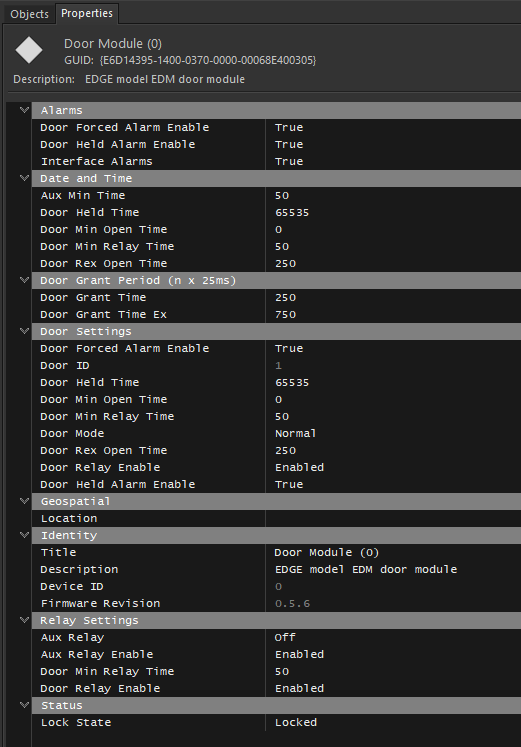
Task: Collapse the Identity section chevron
Action: [24, 535]
